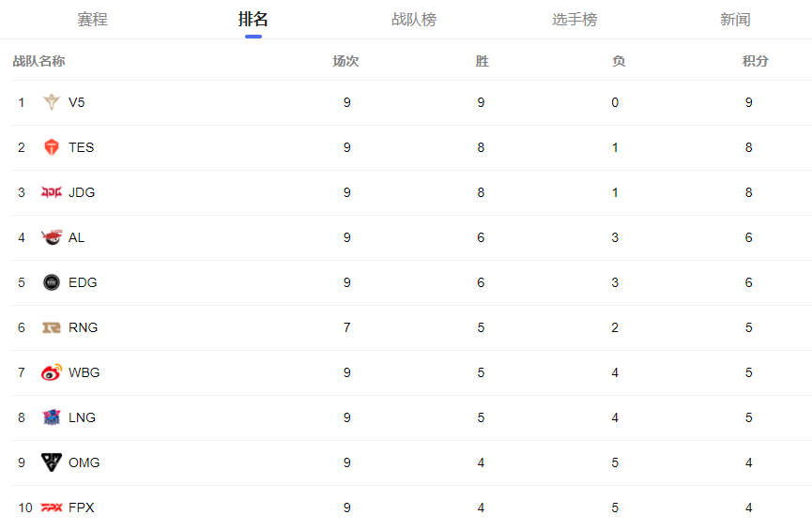Open the RNG team name link
The width and height of the screenshot is (812, 530).
click(x=83, y=327)
